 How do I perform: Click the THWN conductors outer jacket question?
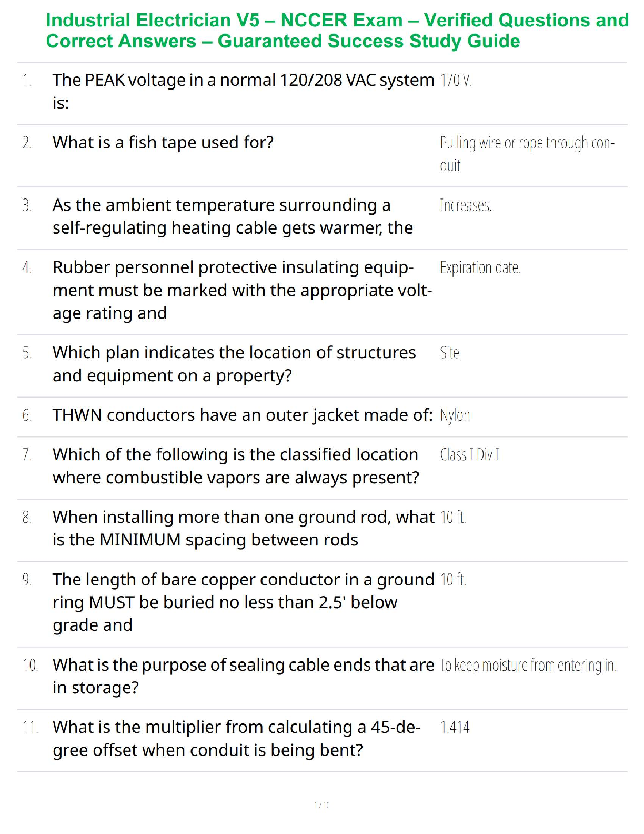pyautogui.click(x=243, y=415)
